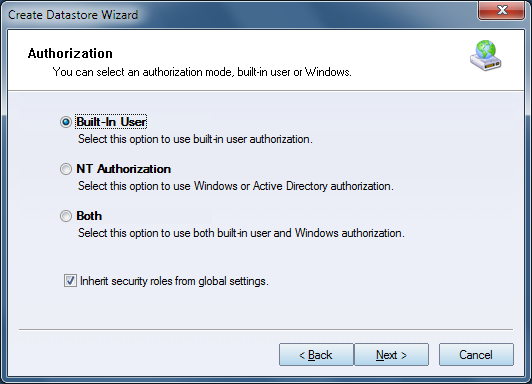Click the both built-in and Windows description
The width and height of the screenshot is (532, 384).
tap(241, 233)
